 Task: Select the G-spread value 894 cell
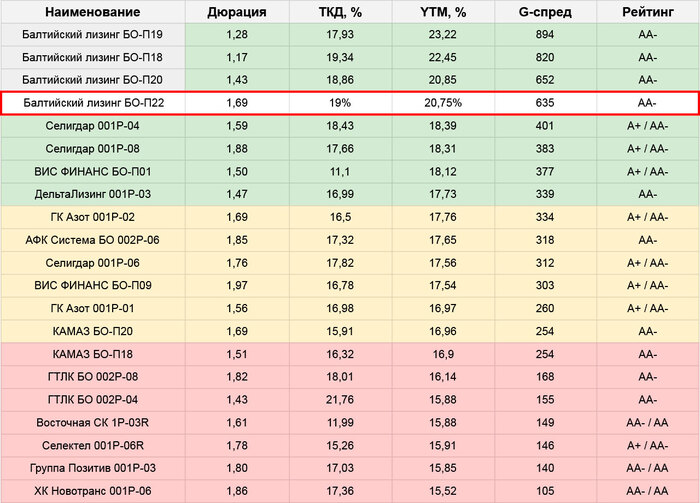coord(544,35)
